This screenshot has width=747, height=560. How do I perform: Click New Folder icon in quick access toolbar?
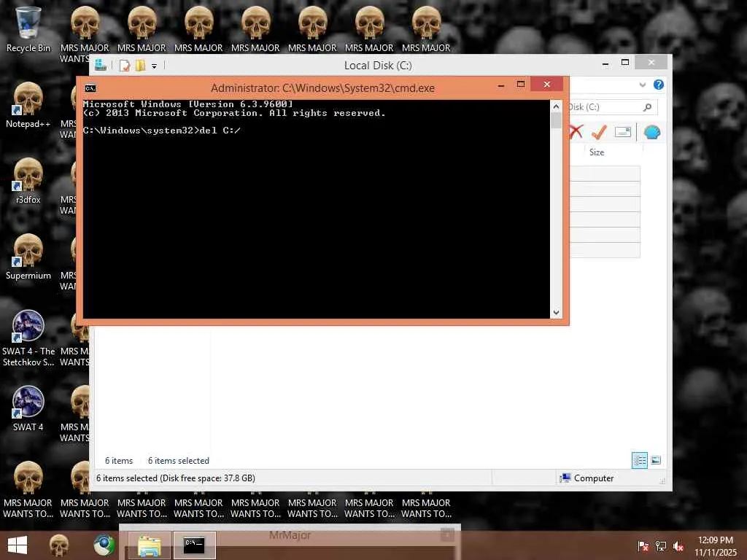[x=140, y=66]
